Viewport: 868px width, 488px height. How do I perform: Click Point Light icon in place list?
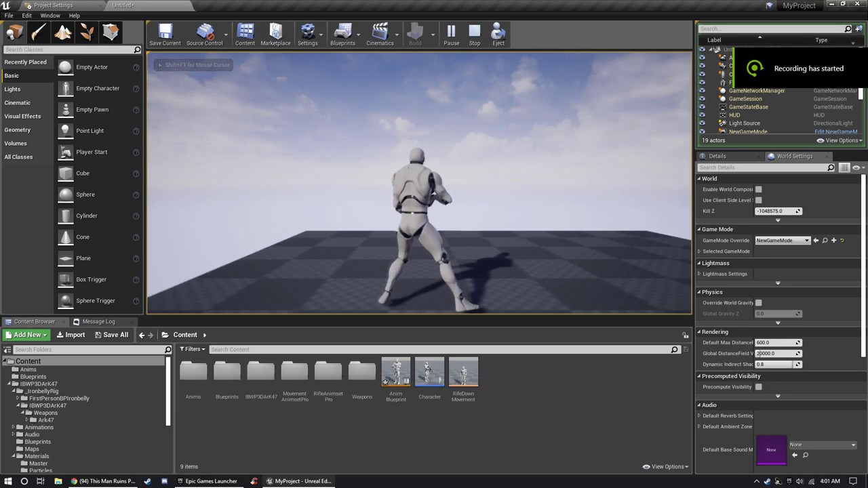coord(65,131)
